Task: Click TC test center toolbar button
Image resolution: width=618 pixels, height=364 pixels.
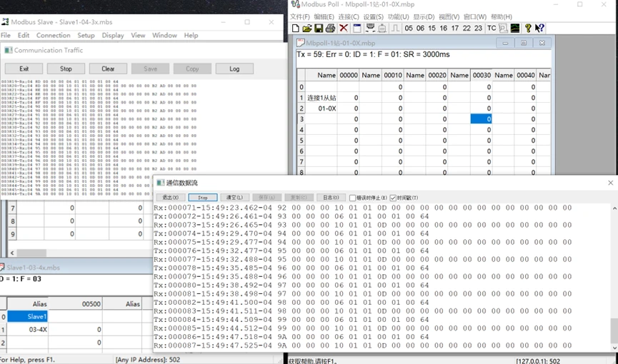Action: (492, 28)
